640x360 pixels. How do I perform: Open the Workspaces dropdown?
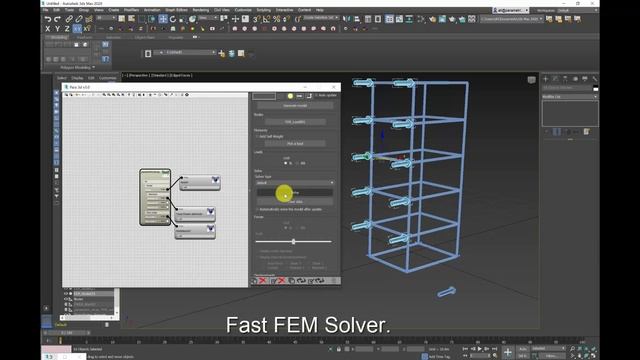coord(578,10)
